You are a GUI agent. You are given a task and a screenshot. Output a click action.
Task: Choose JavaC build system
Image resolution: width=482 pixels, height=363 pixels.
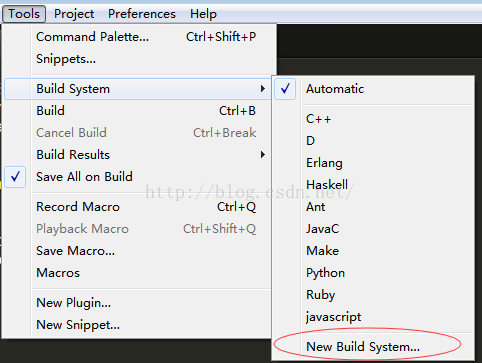tap(373, 229)
